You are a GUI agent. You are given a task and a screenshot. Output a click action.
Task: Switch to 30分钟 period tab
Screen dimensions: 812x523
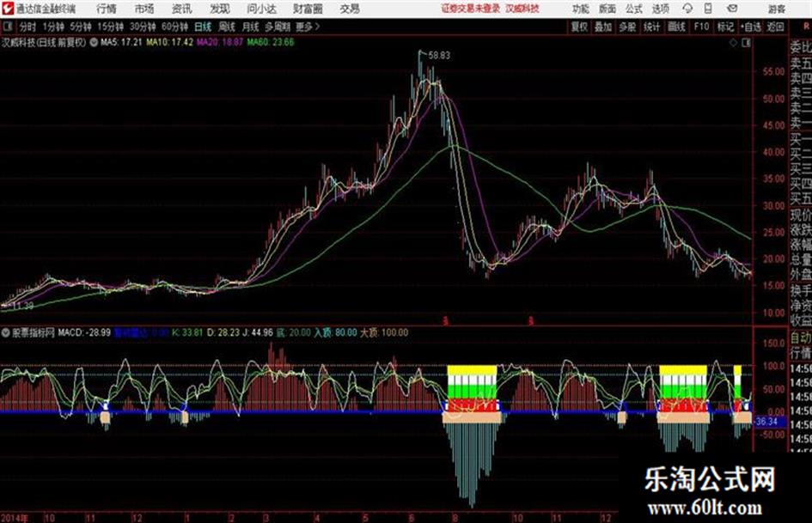point(143,27)
